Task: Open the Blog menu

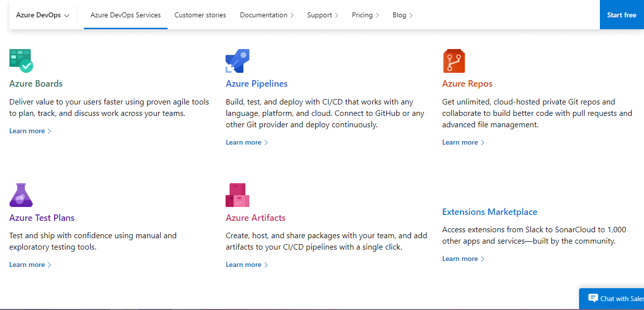Action: coord(403,15)
